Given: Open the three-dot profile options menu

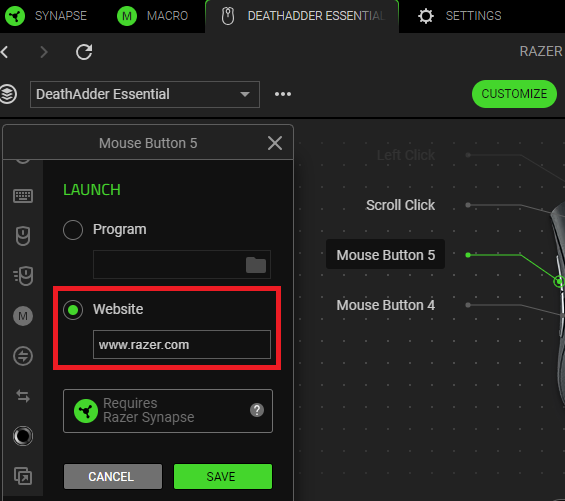Looking at the screenshot, I should click(283, 94).
